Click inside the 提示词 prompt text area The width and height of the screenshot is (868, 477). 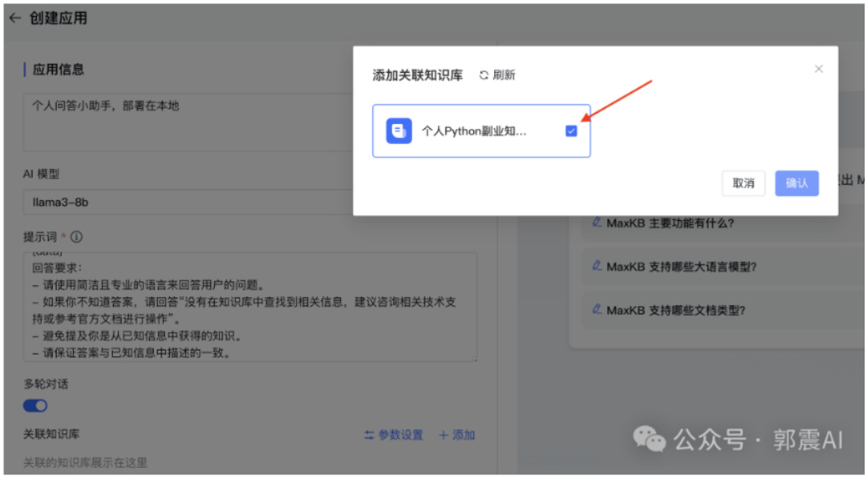tap(250, 307)
